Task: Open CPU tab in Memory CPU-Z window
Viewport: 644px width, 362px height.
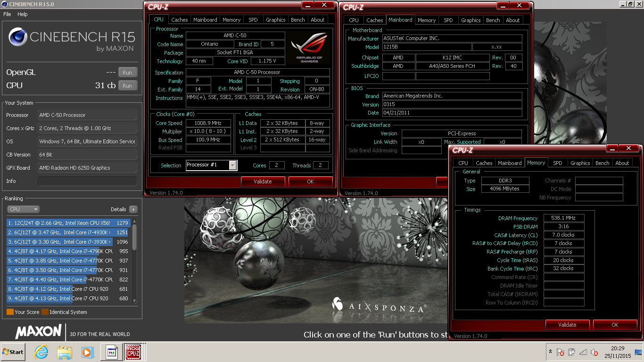Action: tap(463, 163)
